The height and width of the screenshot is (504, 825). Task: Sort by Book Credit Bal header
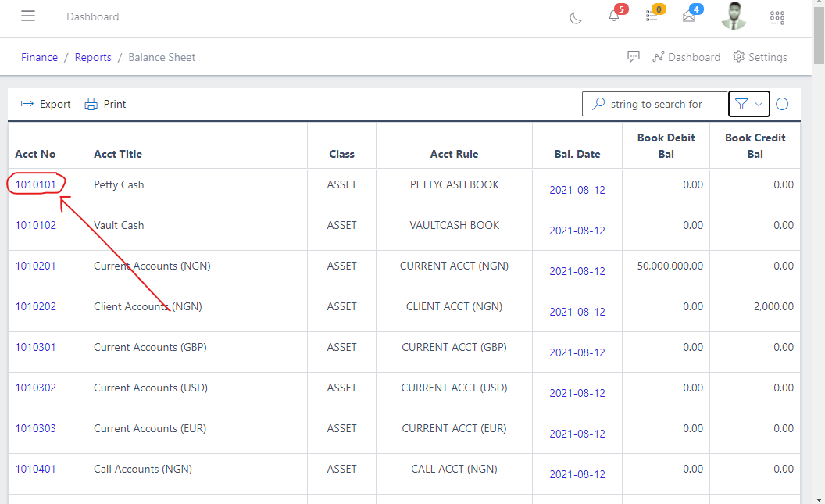click(x=755, y=145)
